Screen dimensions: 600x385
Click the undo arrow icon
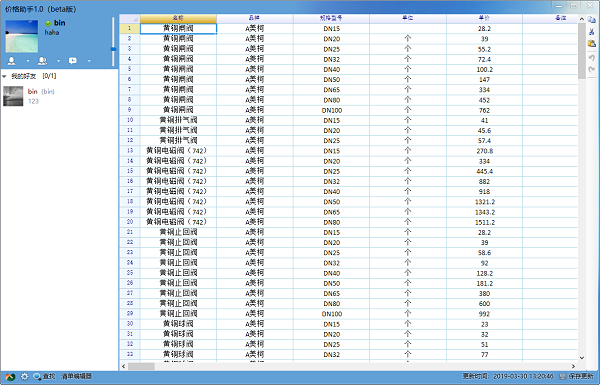coord(592,57)
